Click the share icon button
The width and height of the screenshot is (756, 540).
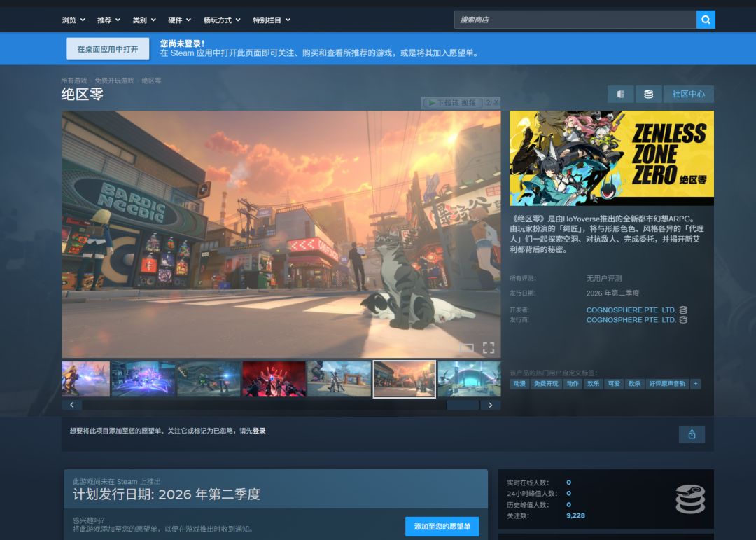tap(692, 434)
